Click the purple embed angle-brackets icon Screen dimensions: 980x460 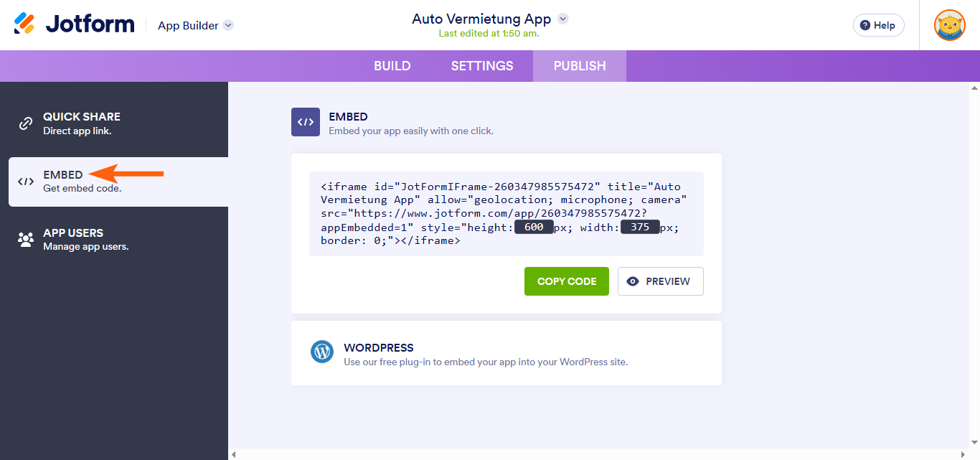305,122
